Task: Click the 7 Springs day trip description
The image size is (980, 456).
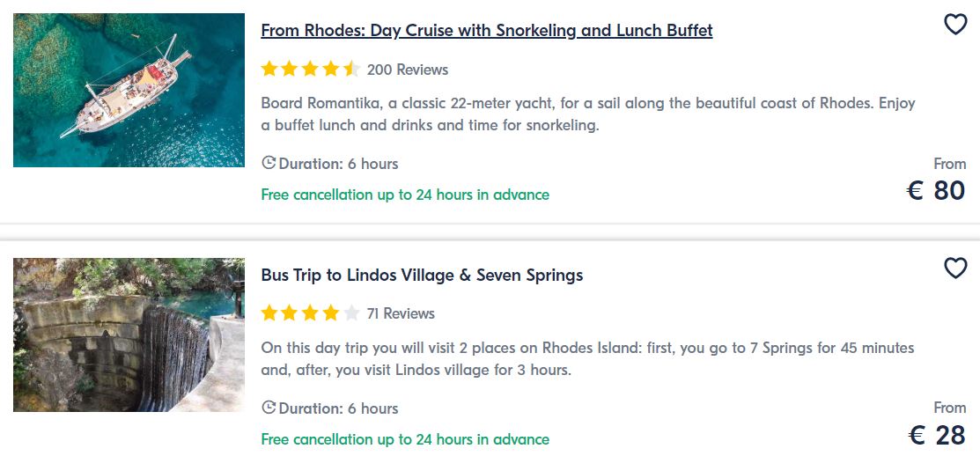Action: 587,358
